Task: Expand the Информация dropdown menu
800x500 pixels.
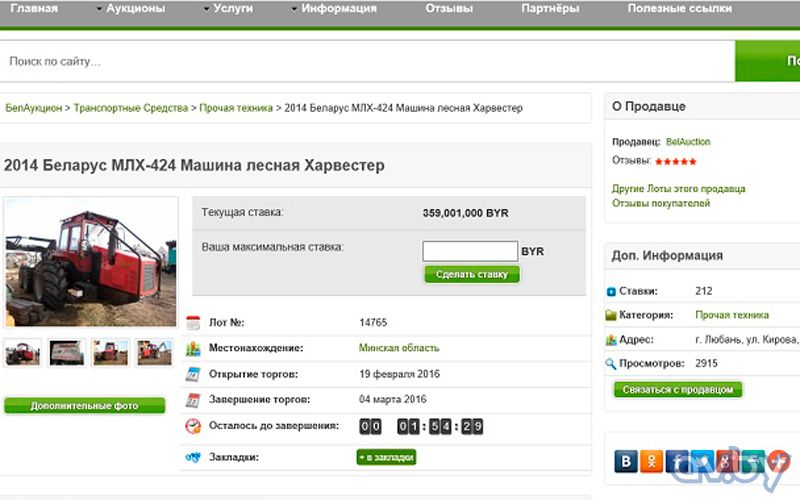Action: click(334, 8)
